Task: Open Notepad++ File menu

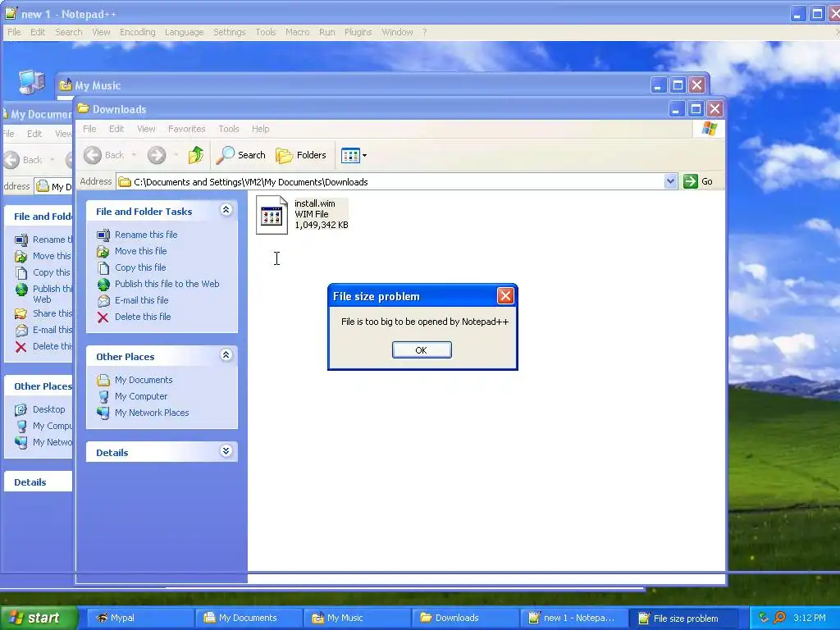Action: [x=14, y=32]
